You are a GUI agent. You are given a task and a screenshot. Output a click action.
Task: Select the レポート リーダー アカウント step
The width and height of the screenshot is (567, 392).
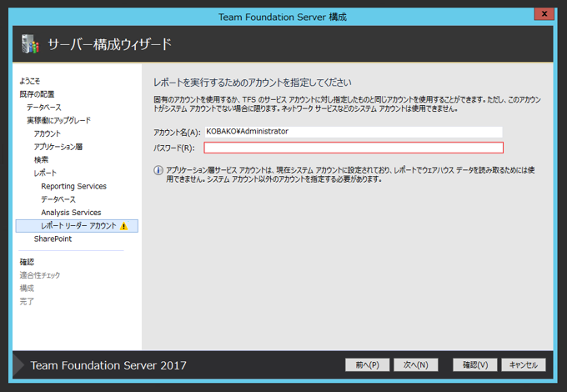pyautogui.click(x=77, y=226)
